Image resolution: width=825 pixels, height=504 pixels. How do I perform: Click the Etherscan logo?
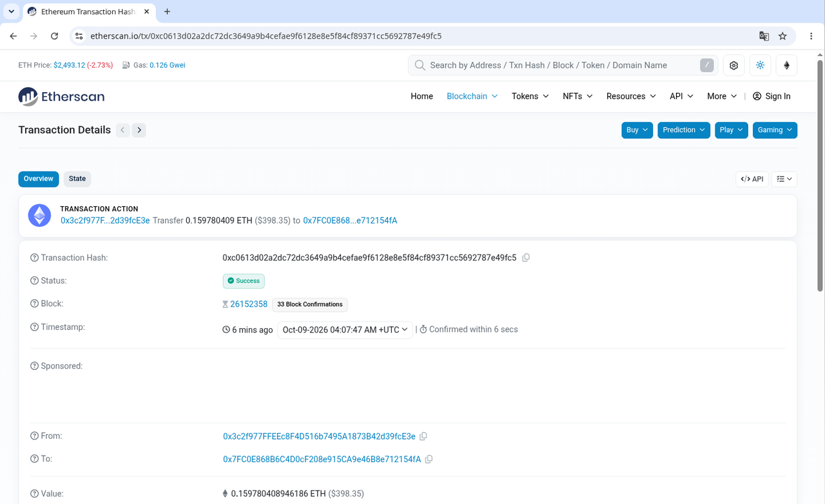pos(61,97)
